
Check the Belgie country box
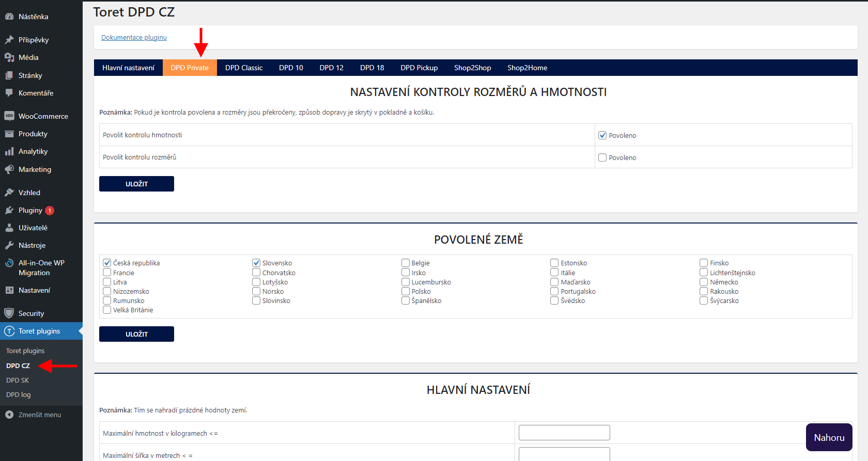pyautogui.click(x=406, y=263)
